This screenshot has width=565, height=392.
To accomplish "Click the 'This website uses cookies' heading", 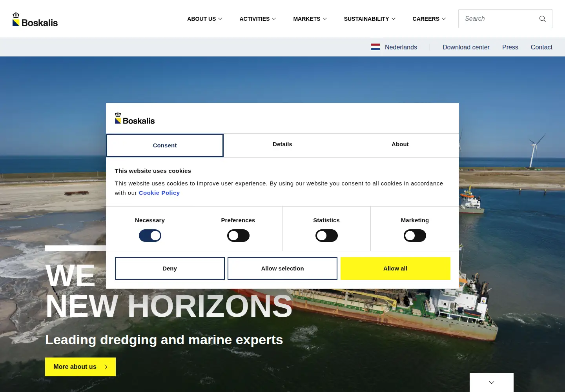I will [153, 171].
